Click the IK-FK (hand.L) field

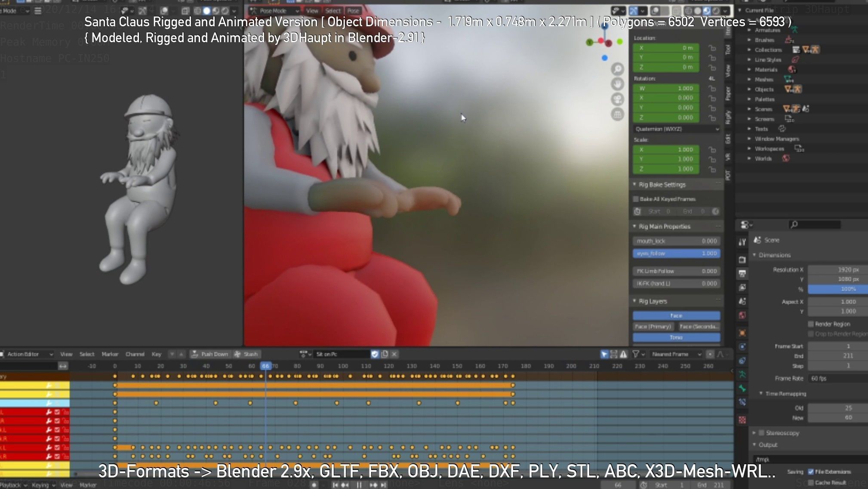(677, 284)
